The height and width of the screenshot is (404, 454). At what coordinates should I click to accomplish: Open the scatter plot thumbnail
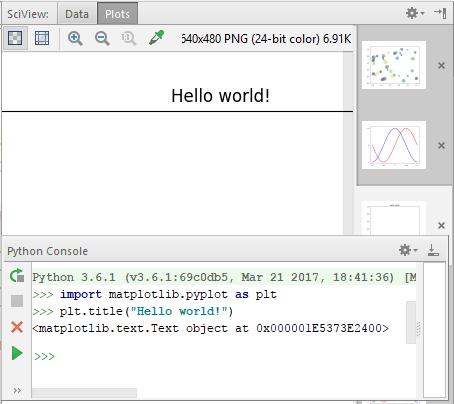tap(394, 65)
